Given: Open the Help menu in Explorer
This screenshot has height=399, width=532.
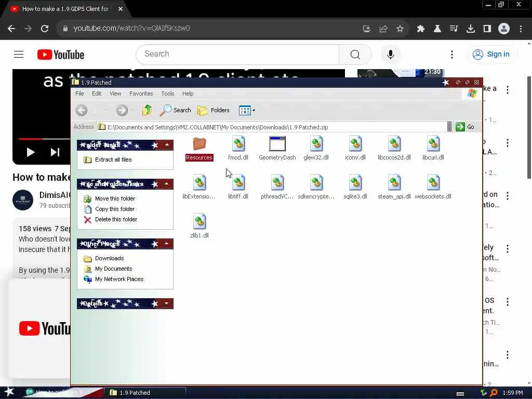Looking at the screenshot, I should [188, 94].
